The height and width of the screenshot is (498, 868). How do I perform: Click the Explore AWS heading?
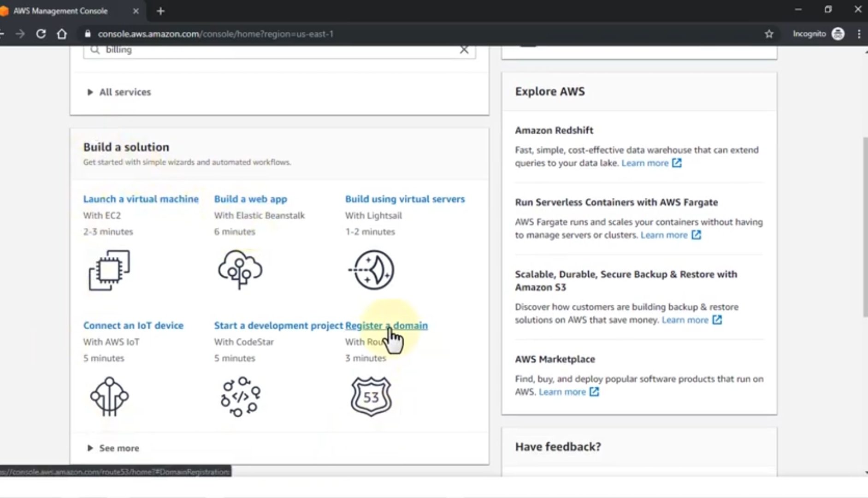(x=549, y=91)
